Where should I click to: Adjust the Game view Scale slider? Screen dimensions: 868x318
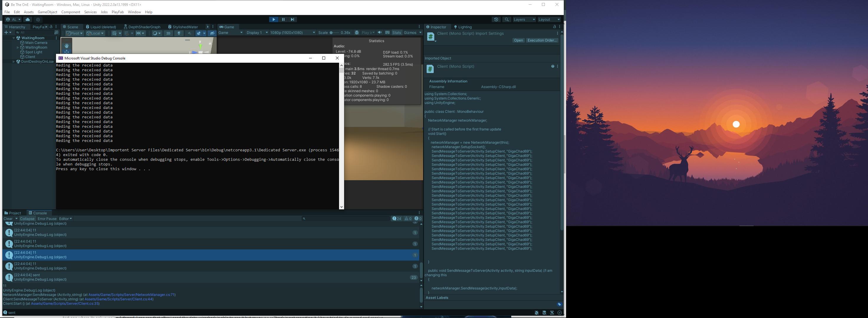tap(334, 33)
